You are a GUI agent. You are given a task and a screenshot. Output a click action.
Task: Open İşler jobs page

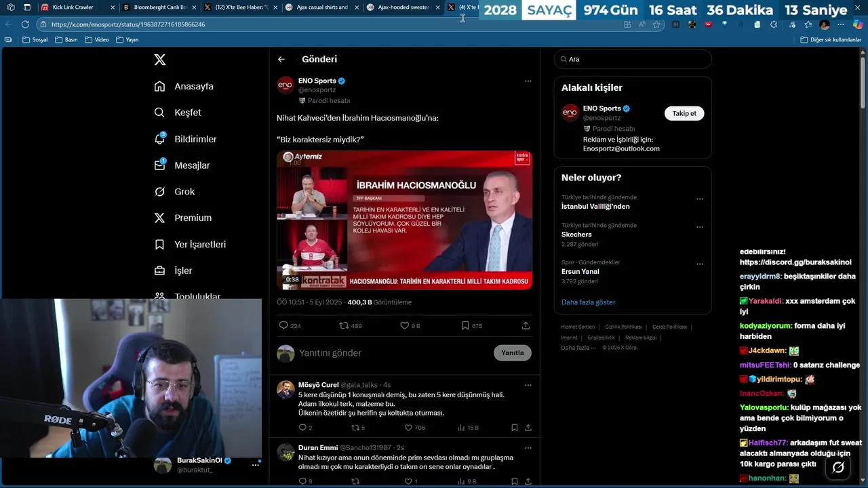point(173,270)
